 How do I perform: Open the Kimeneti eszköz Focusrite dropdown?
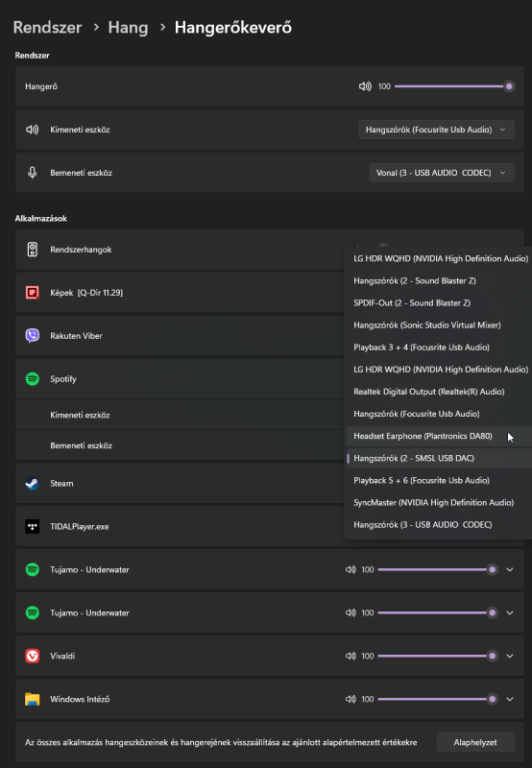tap(436, 130)
